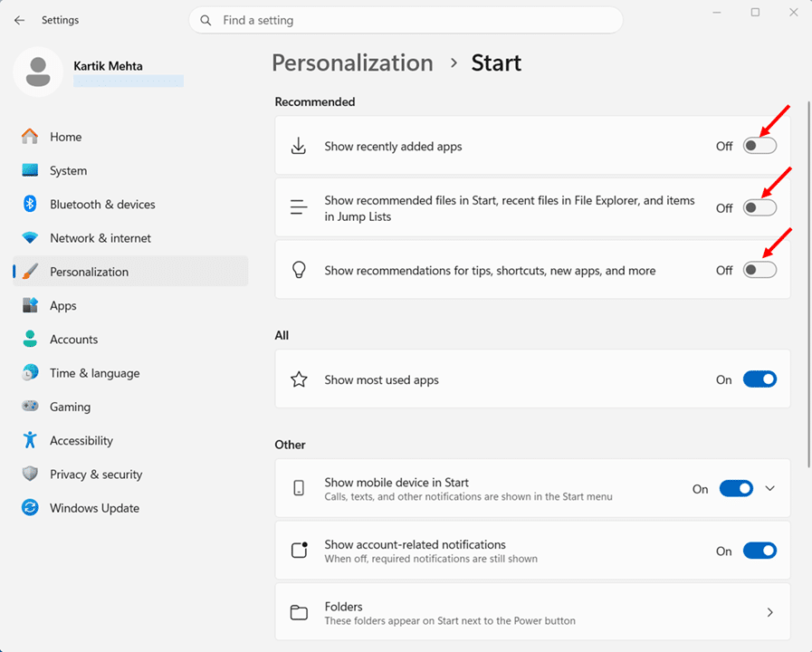
Task: Click the back arrow icon in Settings
Action: [20, 20]
